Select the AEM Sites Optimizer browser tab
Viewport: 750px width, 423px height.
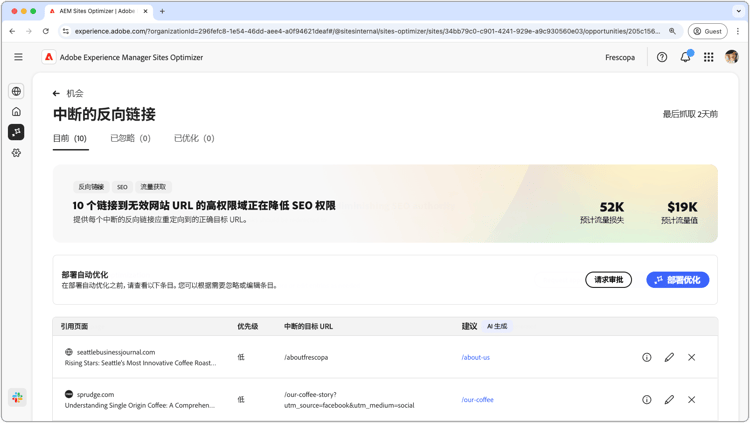98,11
